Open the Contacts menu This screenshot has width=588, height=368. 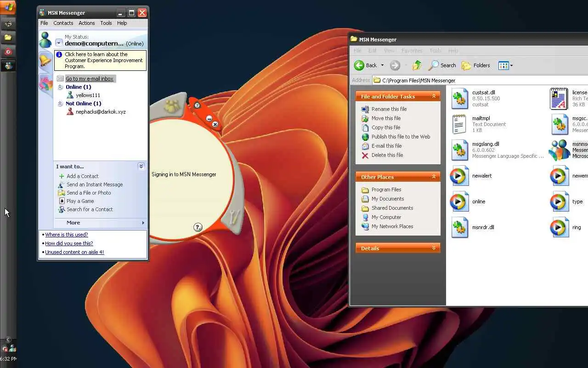point(63,23)
